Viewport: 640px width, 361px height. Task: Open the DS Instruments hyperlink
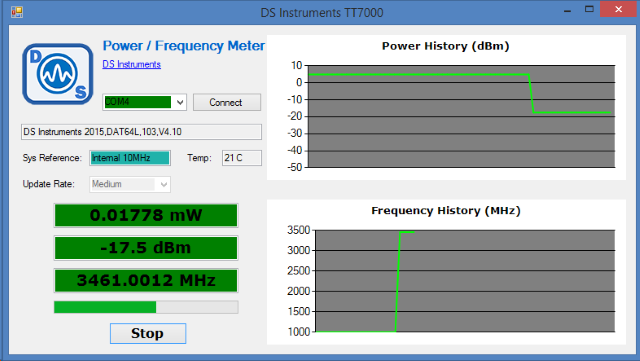click(x=131, y=64)
